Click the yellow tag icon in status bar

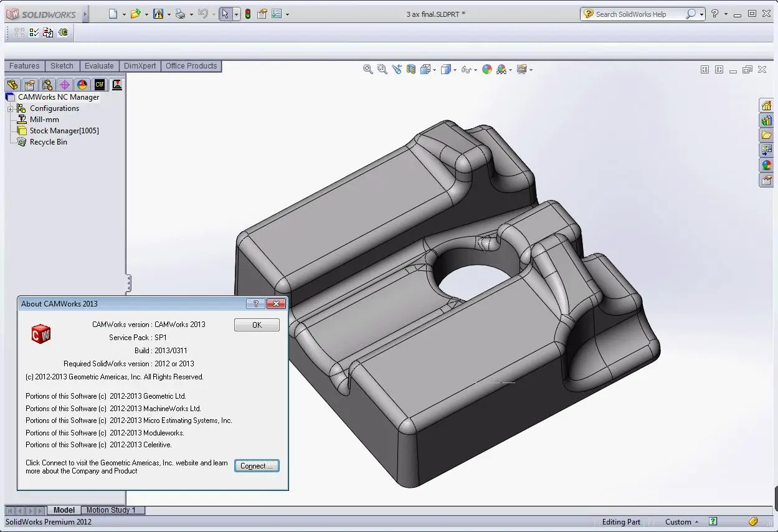[x=753, y=521]
